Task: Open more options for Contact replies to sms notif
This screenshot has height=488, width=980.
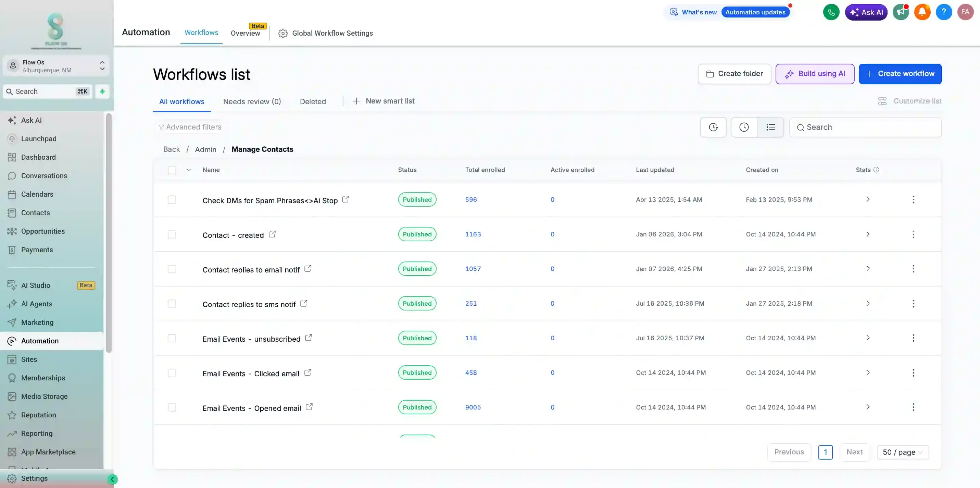Action: 913,303
